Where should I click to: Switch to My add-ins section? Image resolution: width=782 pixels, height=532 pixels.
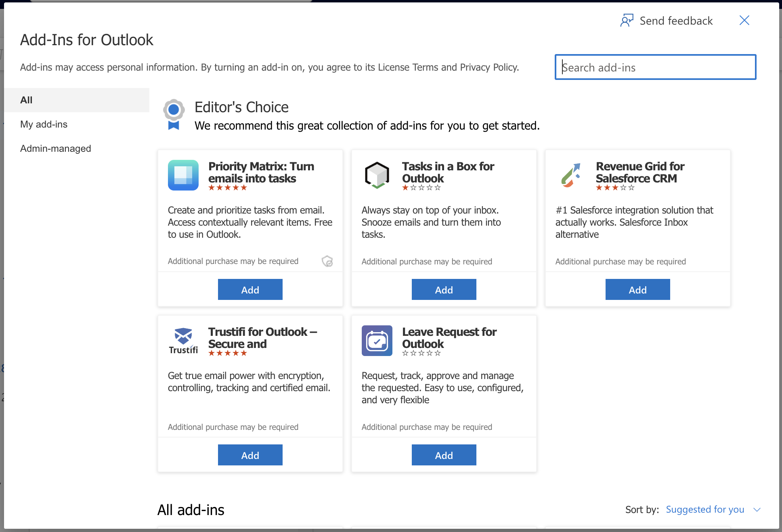click(x=44, y=124)
